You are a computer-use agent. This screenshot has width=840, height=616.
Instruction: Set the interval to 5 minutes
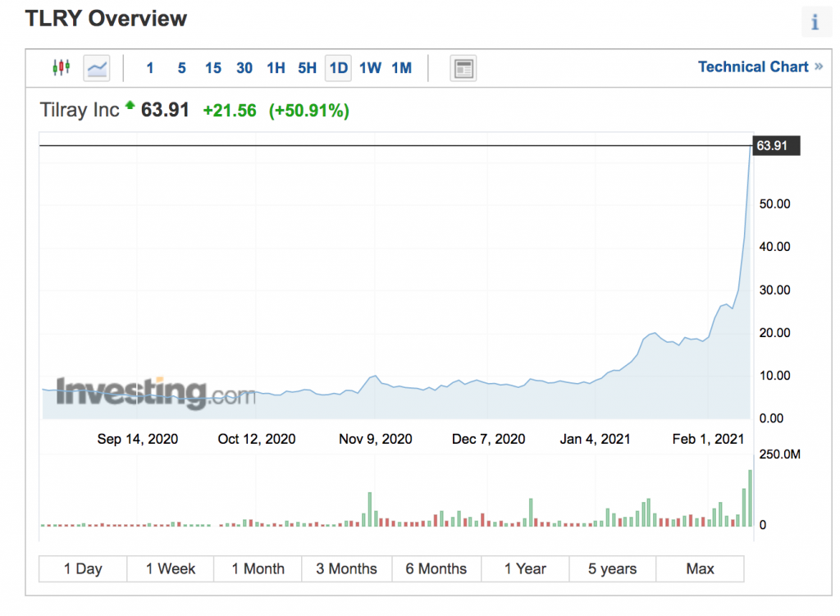click(x=181, y=68)
